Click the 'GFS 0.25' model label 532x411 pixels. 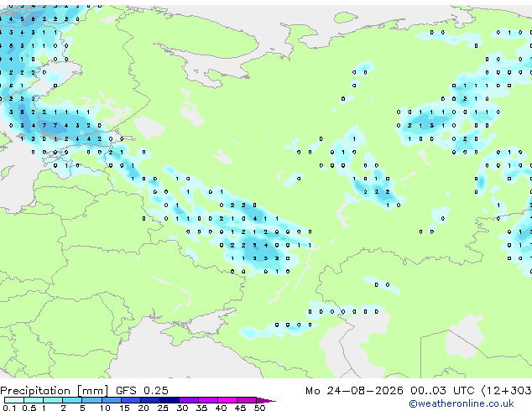142,391
